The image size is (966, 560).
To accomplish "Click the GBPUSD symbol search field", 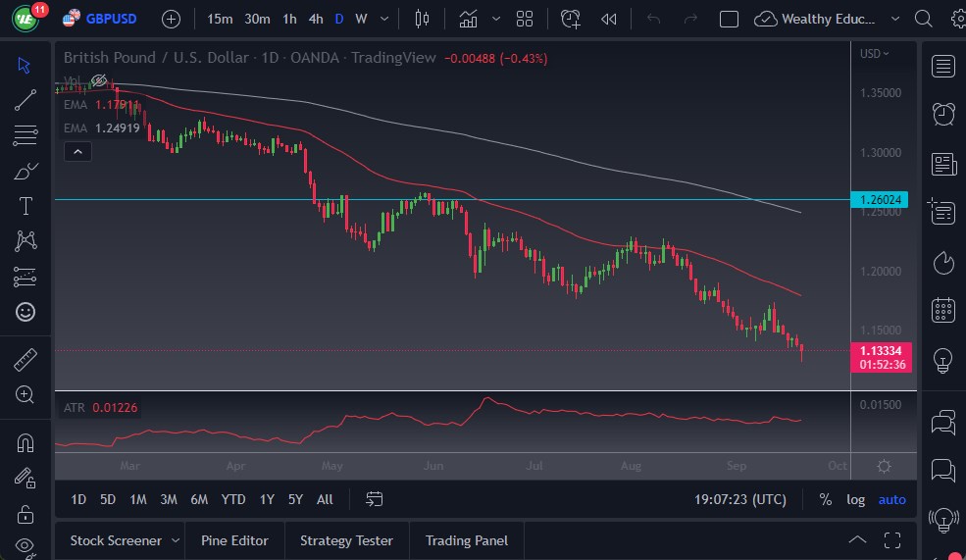I will coord(111,19).
